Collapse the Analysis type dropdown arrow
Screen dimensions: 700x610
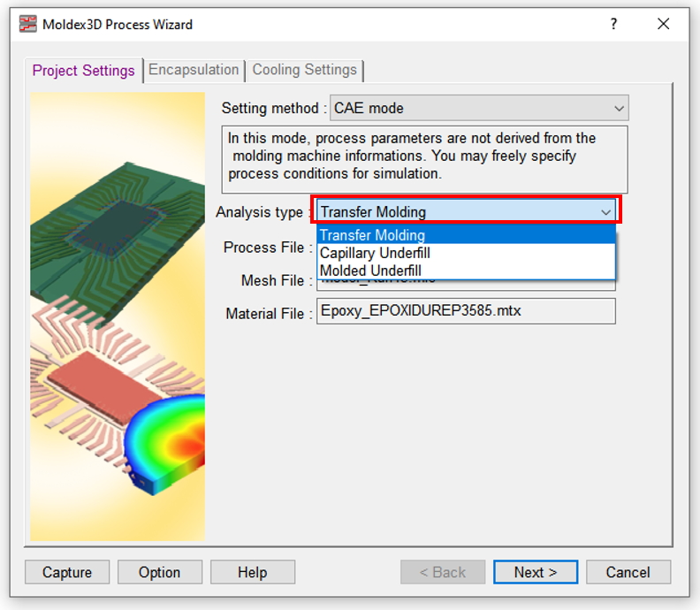click(605, 212)
